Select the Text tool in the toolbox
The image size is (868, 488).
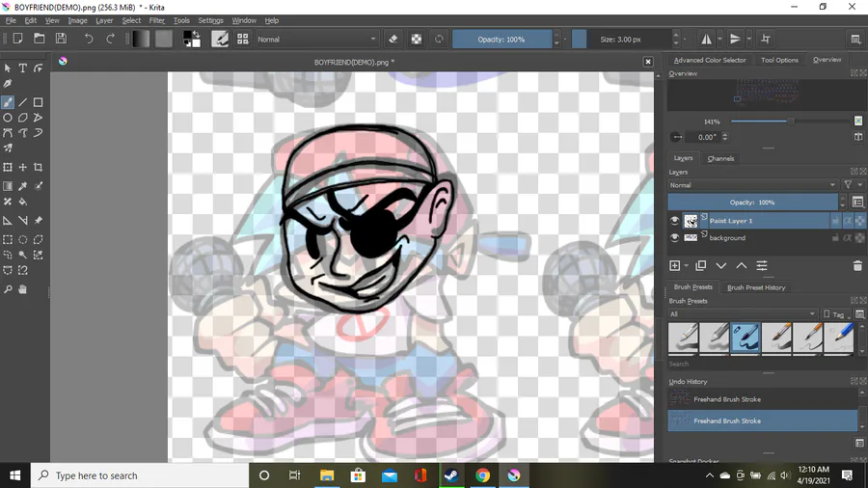point(23,68)
